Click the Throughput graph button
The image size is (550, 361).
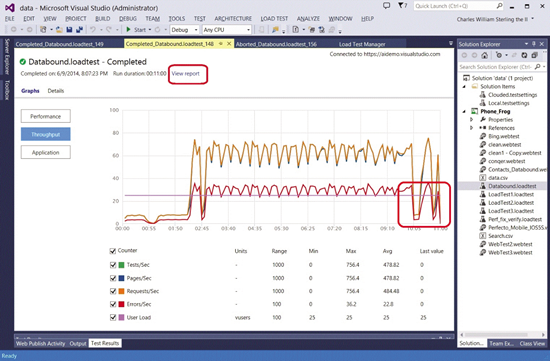pos(46,134)
